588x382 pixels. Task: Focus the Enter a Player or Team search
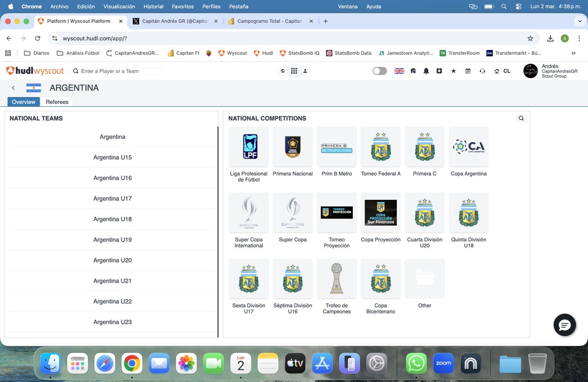tap(118, 71)
